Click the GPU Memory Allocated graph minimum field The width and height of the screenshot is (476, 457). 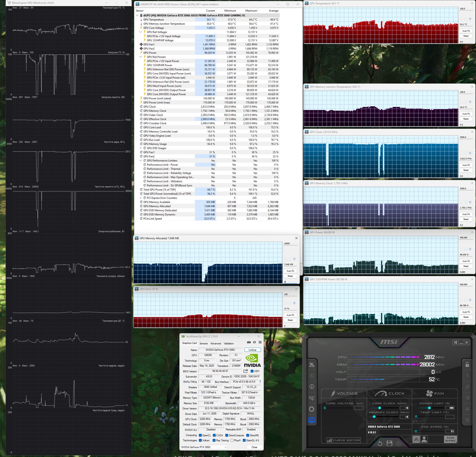[x=290, y=282]
